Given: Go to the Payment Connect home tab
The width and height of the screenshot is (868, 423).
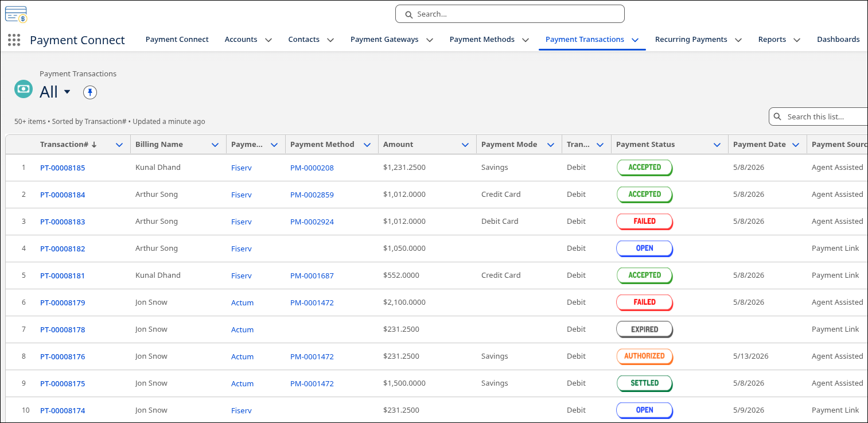Looking at the screenshot, I should point(177,40).
